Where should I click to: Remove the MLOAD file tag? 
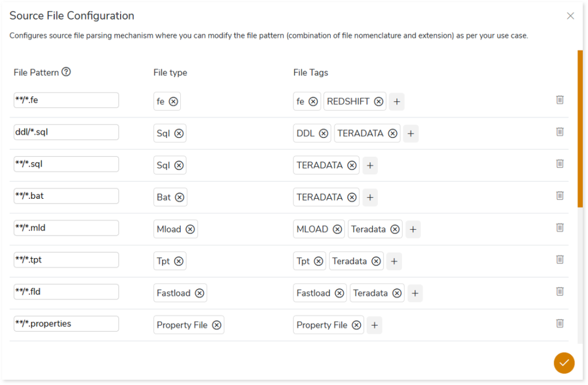[338, 229]
